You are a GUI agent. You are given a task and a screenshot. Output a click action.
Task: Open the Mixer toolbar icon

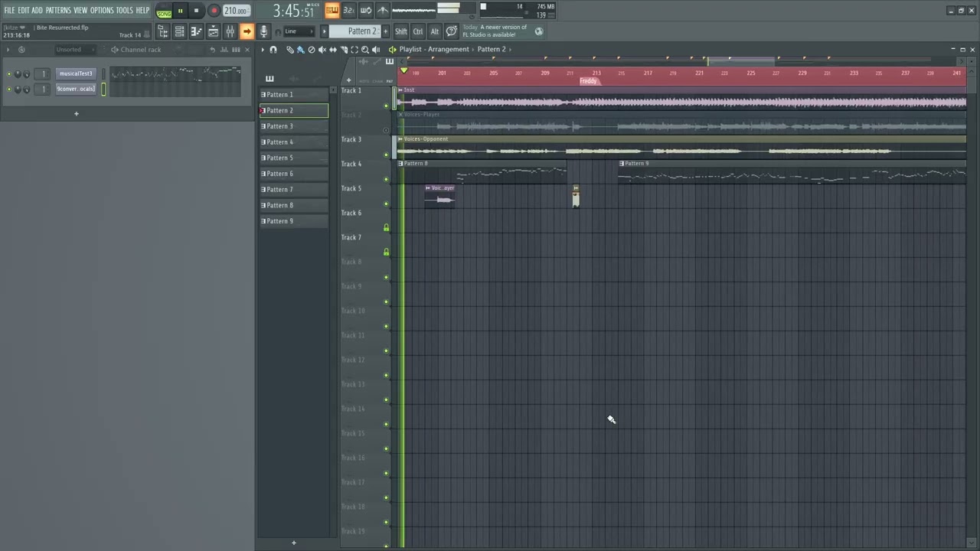(230, 31)
